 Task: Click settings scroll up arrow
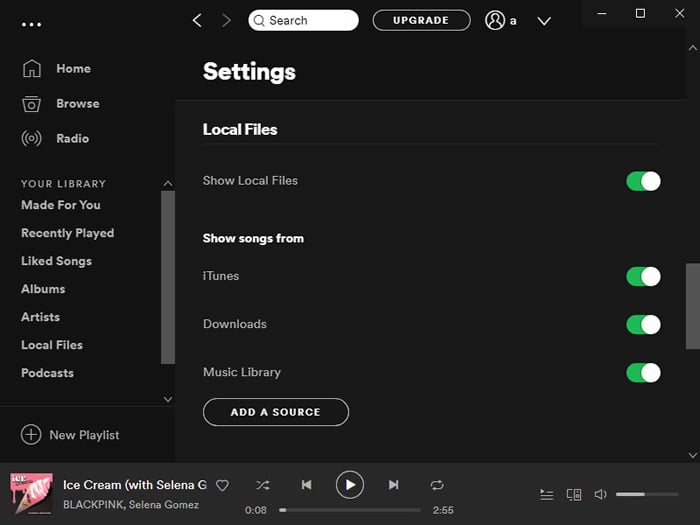pos(693,47)
